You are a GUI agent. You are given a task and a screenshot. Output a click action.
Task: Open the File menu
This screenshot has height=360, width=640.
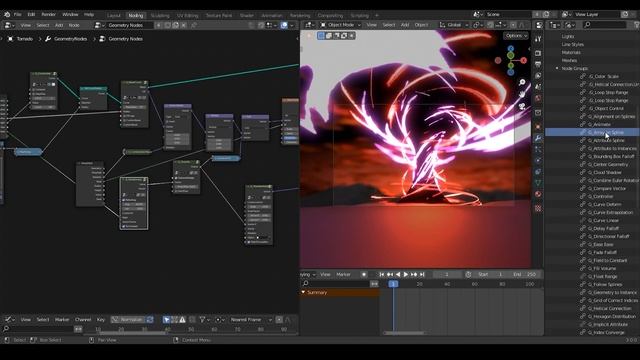(x=18, y=14)
